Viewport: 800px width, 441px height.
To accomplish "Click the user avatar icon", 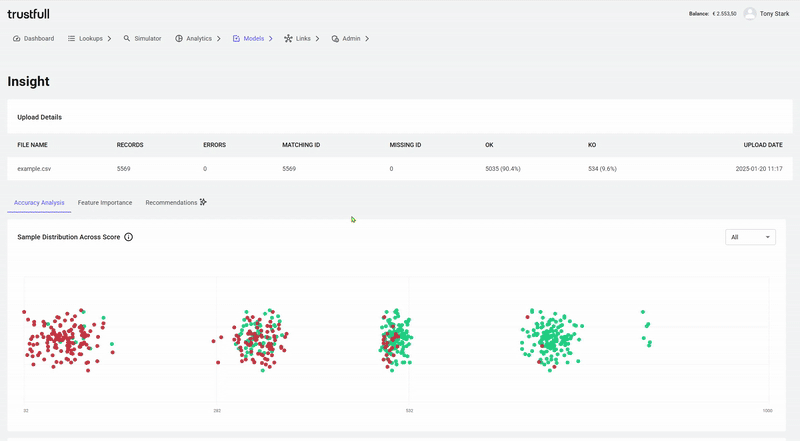I will [x=749, y=14].
